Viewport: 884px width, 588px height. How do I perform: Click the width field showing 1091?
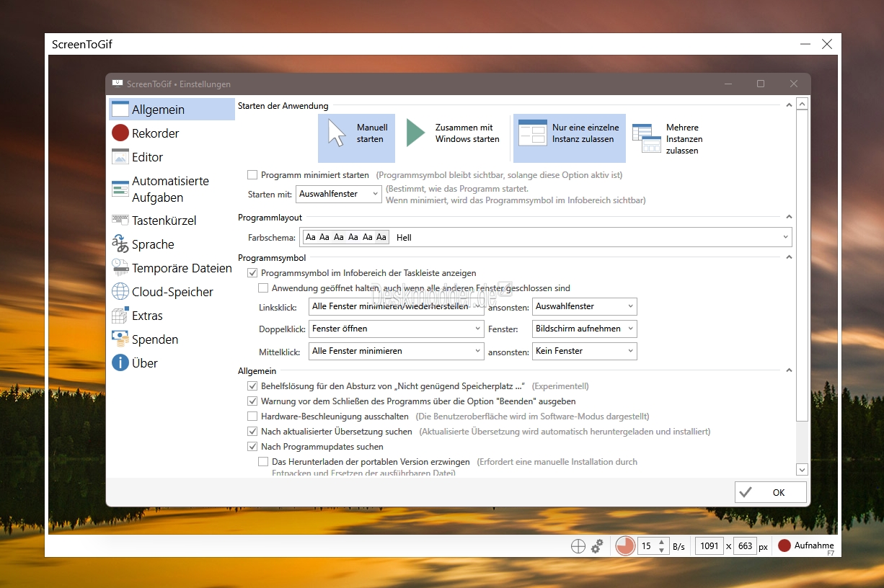point(710,546)
